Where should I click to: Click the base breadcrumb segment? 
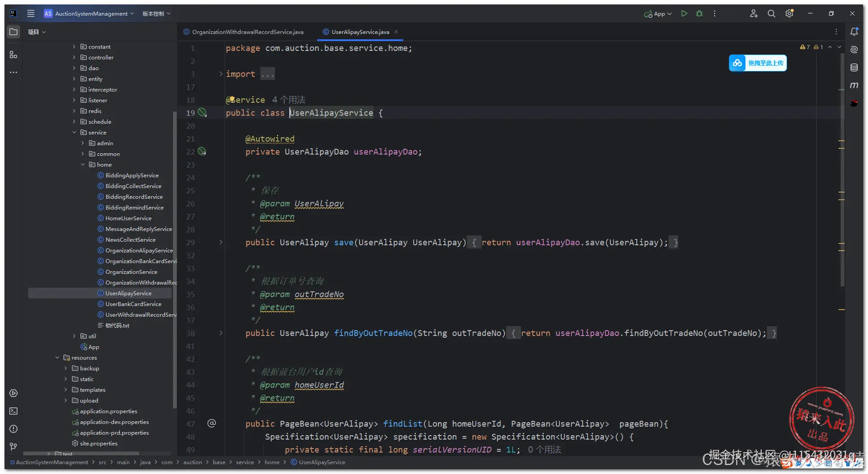pyautogui.click(x=219, y=462)
